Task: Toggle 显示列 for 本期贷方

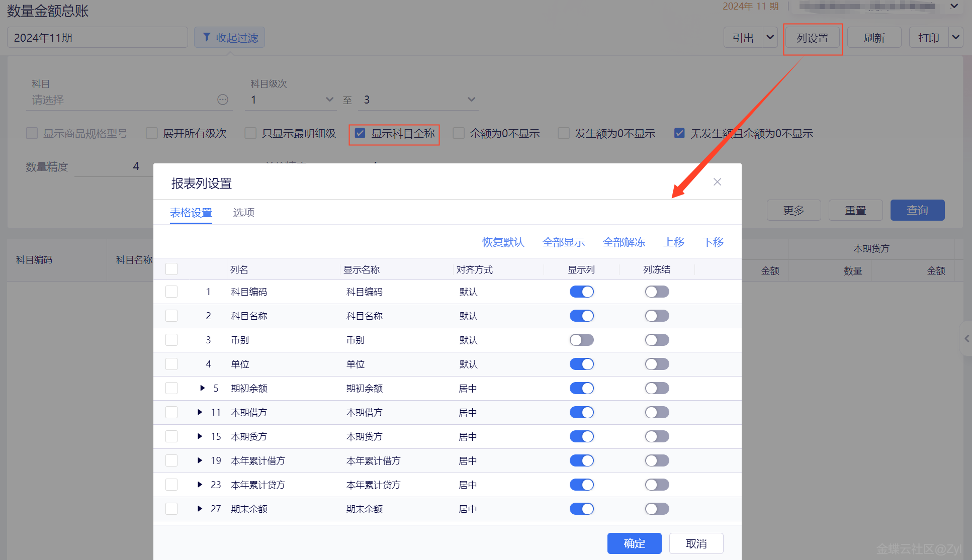Action: tap(582, 436)
